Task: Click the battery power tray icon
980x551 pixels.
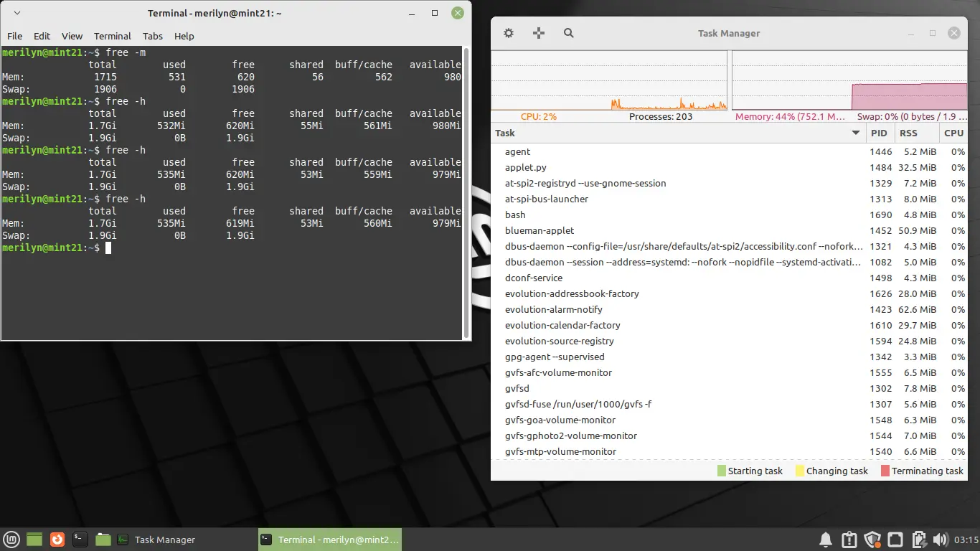Action: (x=918, y=540)
